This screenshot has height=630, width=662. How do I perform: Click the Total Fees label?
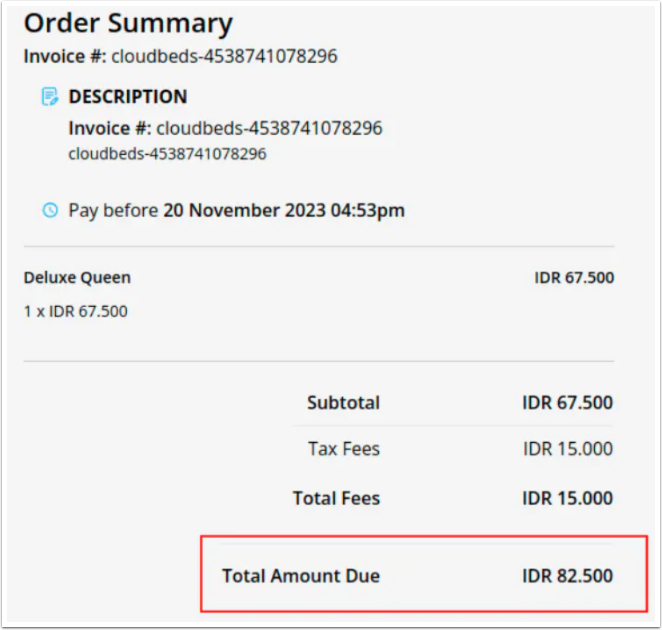[x=336, y=498]
